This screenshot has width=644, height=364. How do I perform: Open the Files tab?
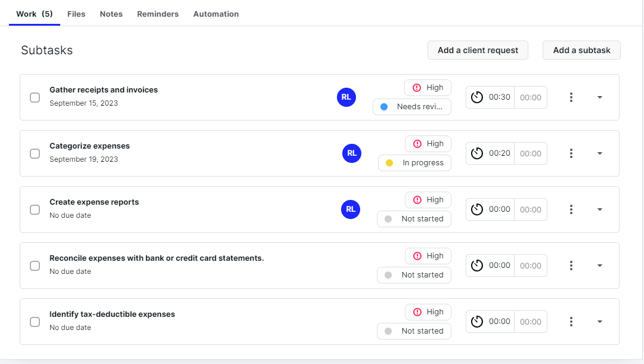coord(76,14)
